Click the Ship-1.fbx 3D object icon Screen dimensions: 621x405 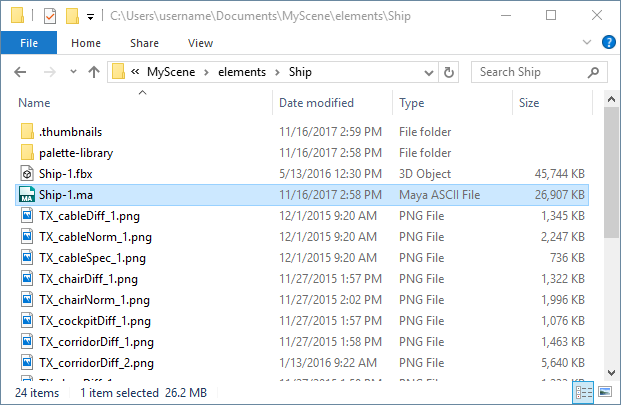pos(27,174)
